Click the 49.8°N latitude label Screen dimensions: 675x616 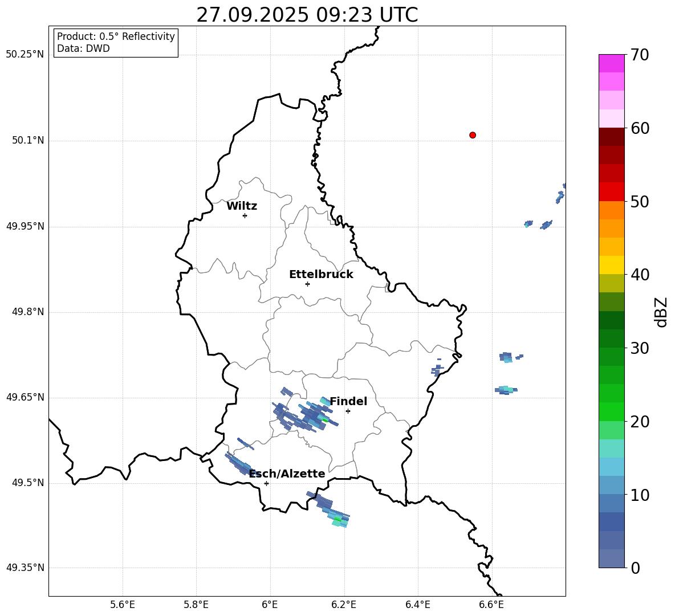click(28, 312)
